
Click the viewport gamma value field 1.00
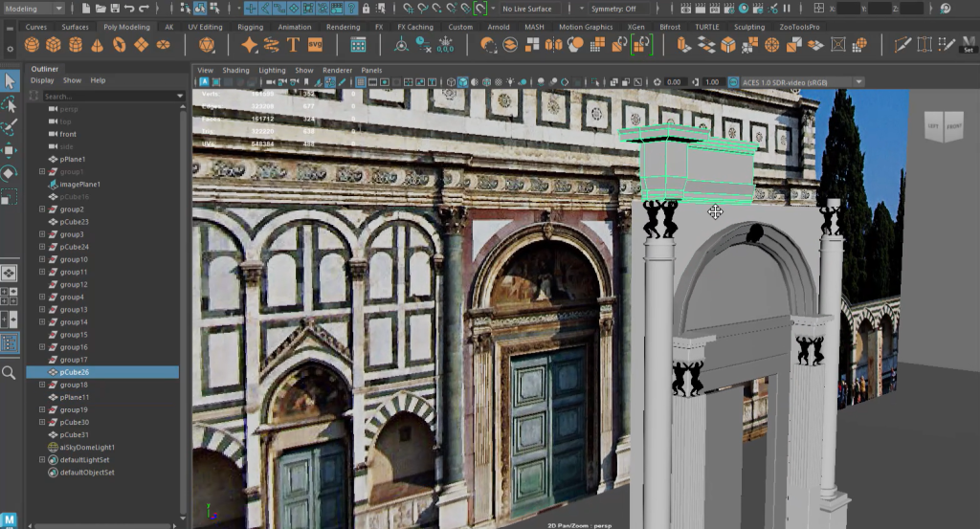[712, 82]
